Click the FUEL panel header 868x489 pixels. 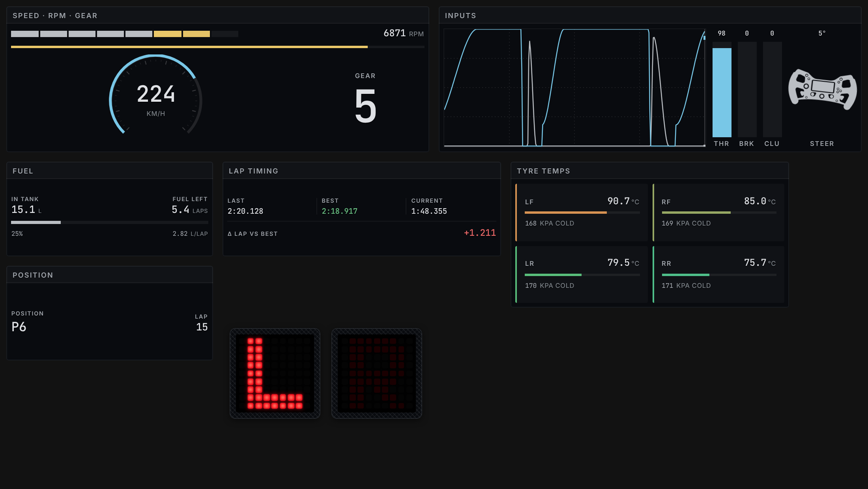[x=110, y=171]
